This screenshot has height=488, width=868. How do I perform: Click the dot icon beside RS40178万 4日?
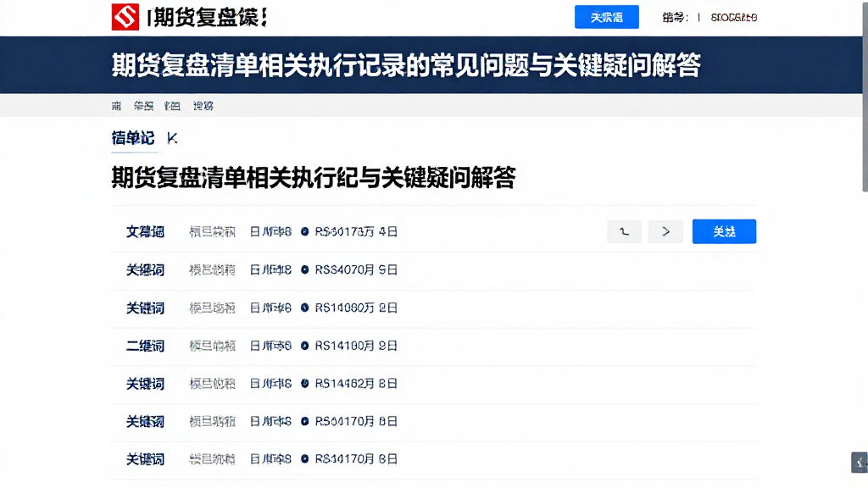tap(304, 232)
